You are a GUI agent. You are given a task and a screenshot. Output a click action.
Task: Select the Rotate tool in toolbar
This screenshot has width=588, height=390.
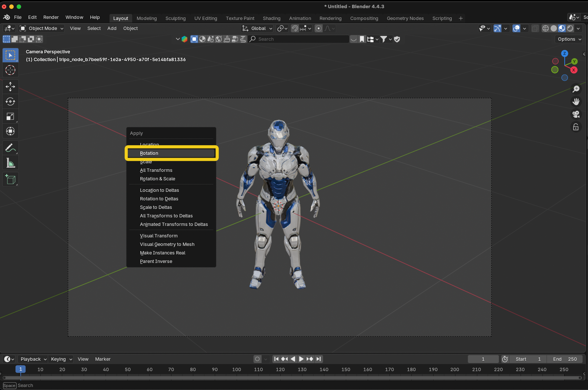pyautogui.click(x=10, y=101)
